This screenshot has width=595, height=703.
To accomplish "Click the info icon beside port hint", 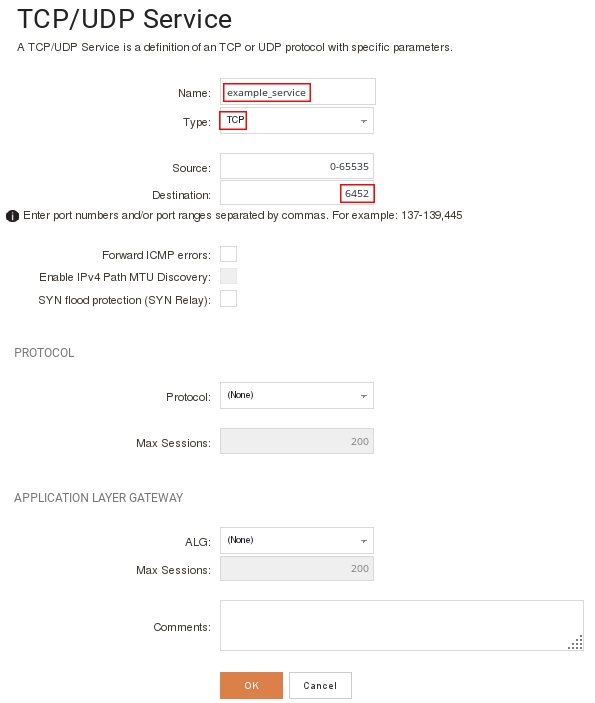I will click(12, 216).
